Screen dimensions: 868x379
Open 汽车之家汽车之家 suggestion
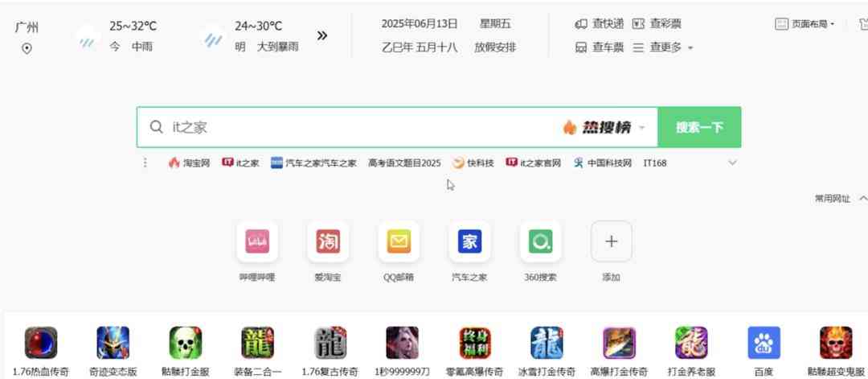click(313, 163)
